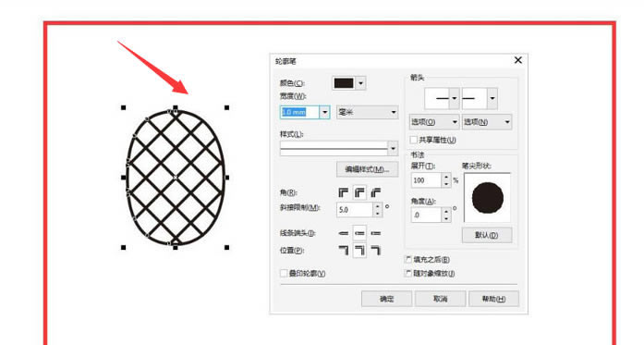Screen dimensions: 644x345
Task: Choose the round line cap icon
Action: [359, 233]
